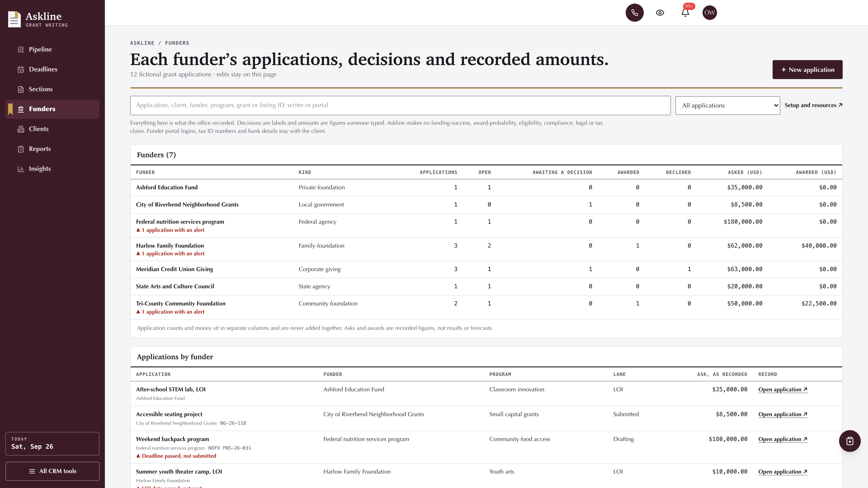This screenshot has width=868, height=488.
Task: Click the external arrow icon beside Setup and resources
Action: (840, 105)
